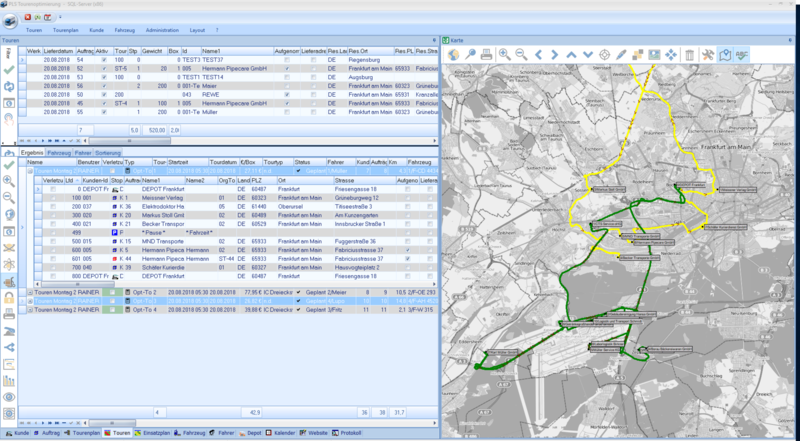Switch to the Fahrzeug tab in results

point(59,152)
